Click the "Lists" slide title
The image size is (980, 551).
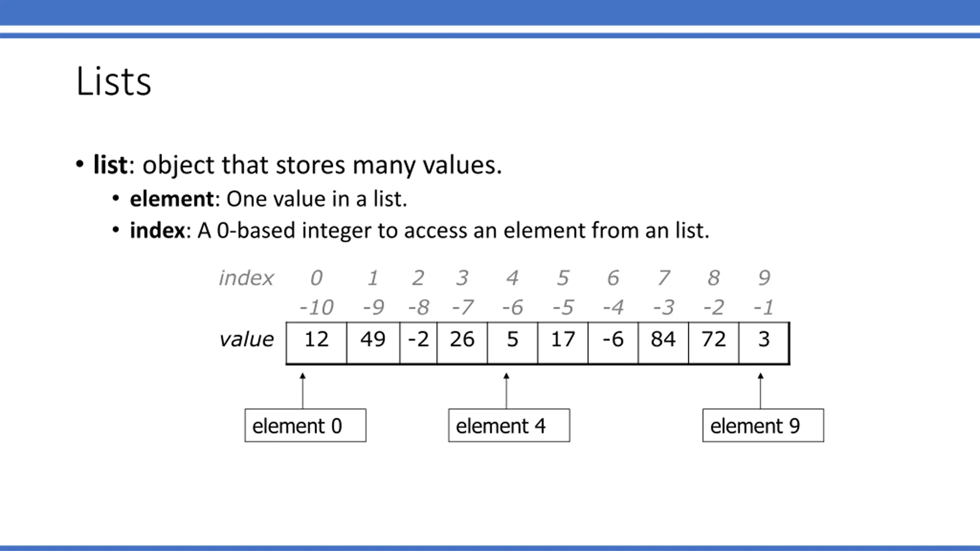pyautogui.click(x=114, y=82)
